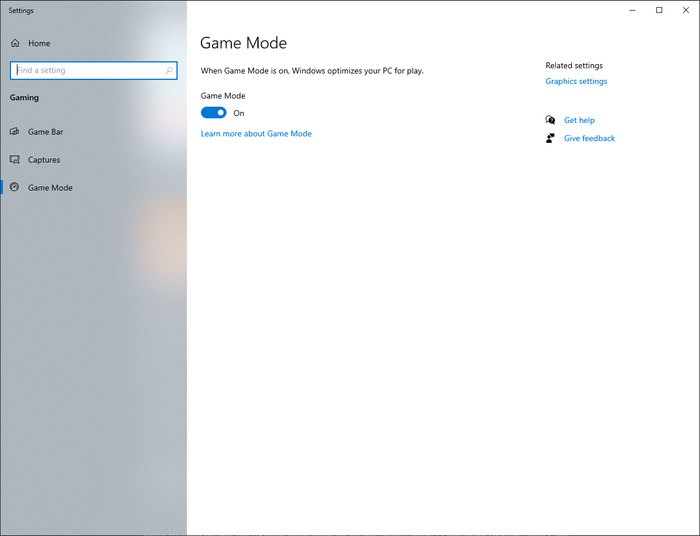This screenshot has height=536, width=700.
Task: Select Game Mode in the sidebar
Action: coord(50,188)
